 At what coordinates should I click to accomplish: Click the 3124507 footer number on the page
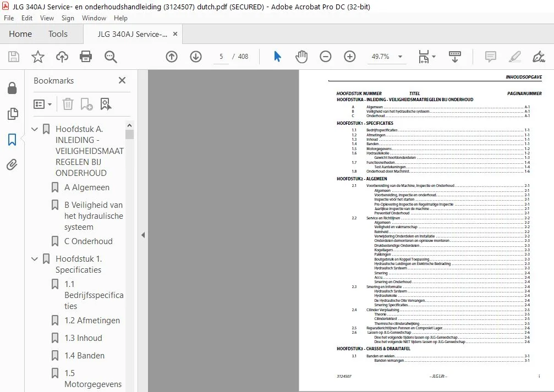tap(344, 376)
